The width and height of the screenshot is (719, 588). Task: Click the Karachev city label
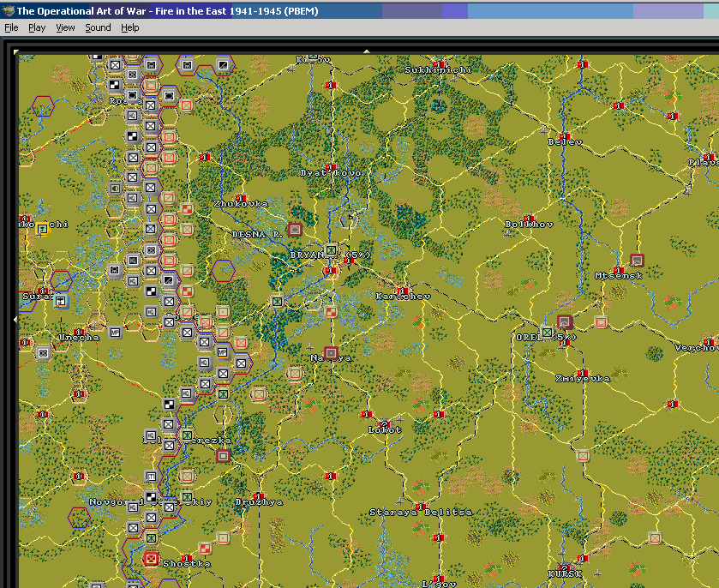pos(403,297)
